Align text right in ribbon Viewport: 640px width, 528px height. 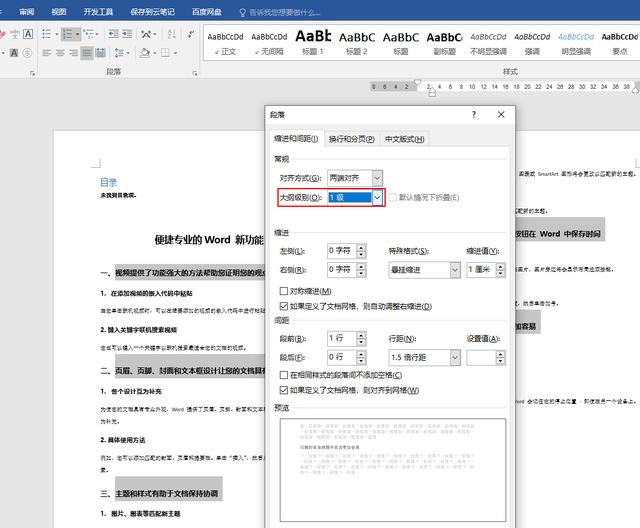(73, 53)
